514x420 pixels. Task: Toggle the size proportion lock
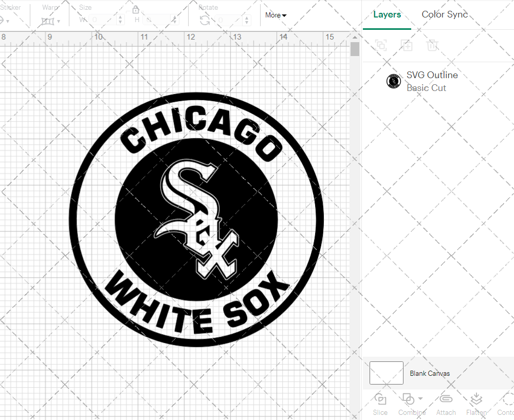point(135,9)
